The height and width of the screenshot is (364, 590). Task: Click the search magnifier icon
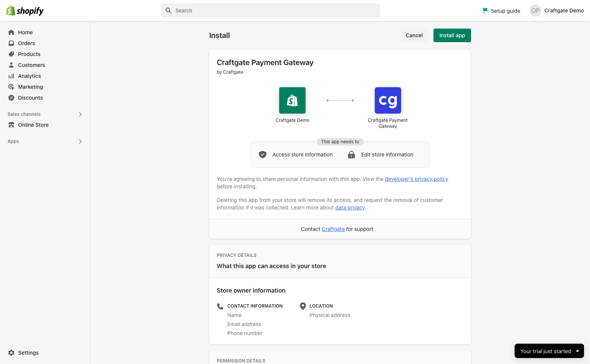169,11
